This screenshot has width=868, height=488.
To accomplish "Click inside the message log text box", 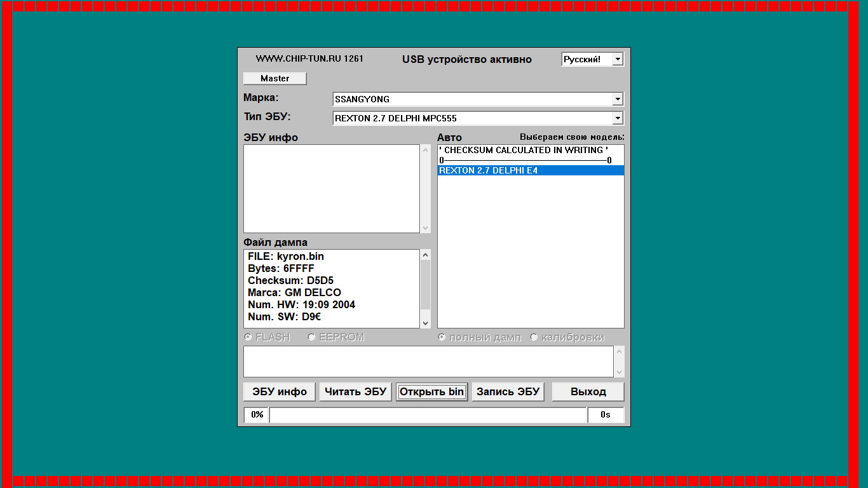I will [x=428, y=361].
